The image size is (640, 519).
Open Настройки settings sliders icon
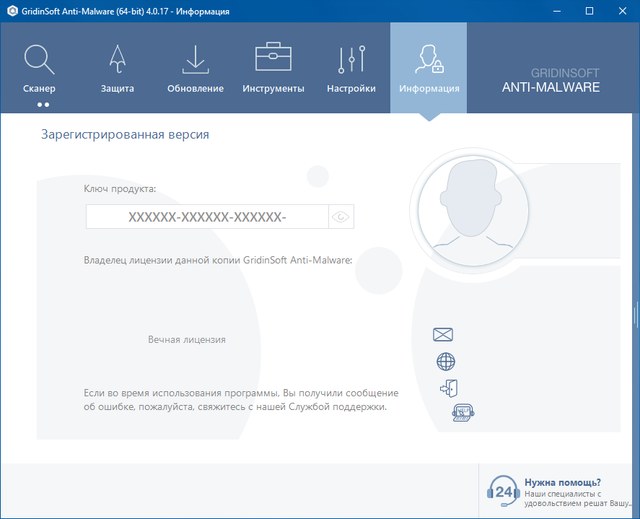tap(351, 67)
